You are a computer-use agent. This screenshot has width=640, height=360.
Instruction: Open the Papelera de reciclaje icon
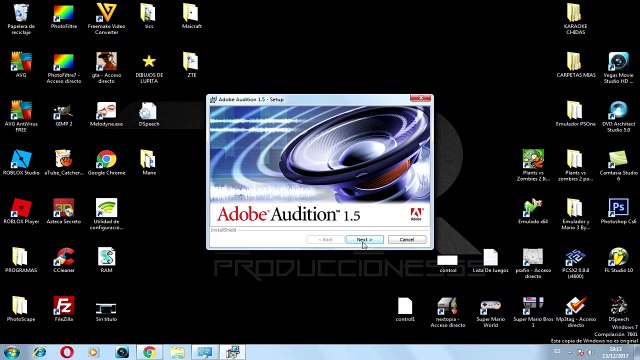pyautogui.click(x=21, y=19)
